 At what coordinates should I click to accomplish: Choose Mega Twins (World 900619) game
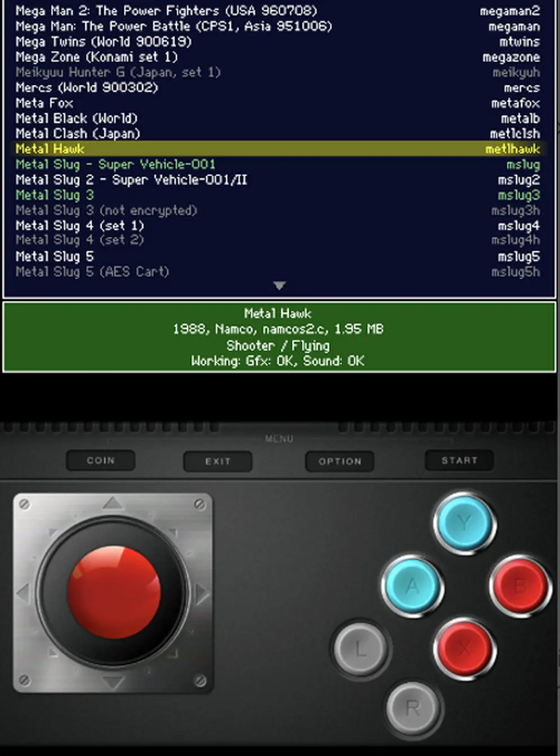[x=278, y=42]
